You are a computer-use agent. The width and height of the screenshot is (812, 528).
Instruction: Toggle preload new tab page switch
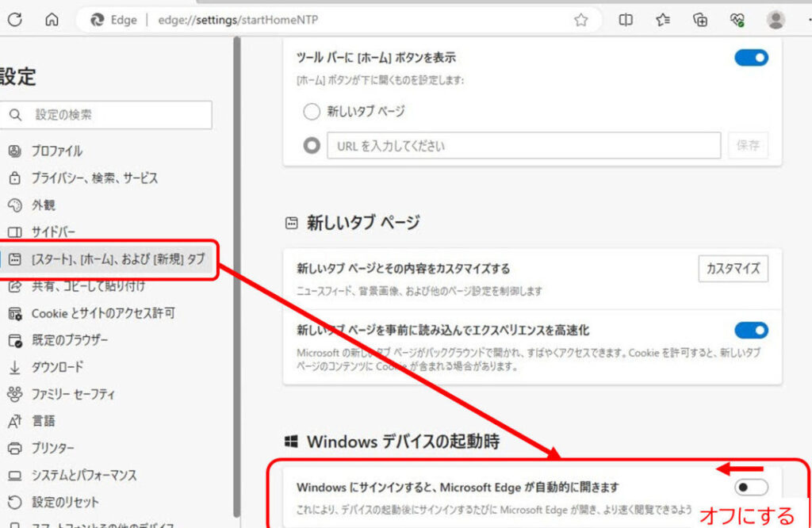[751, 330]
